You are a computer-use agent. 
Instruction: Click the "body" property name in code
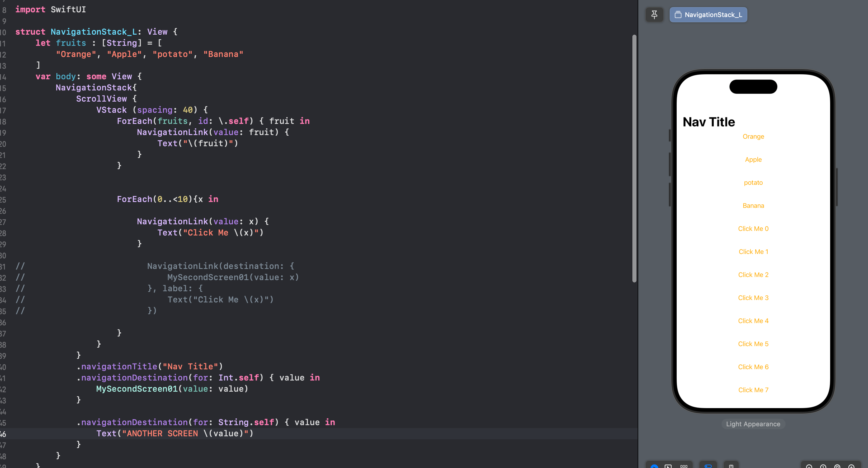[66, 77]
